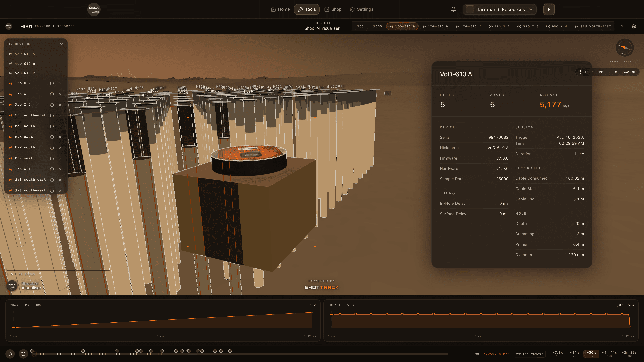Switch to VOD-610 C tab
644x362 pixels.
[468, 26]
